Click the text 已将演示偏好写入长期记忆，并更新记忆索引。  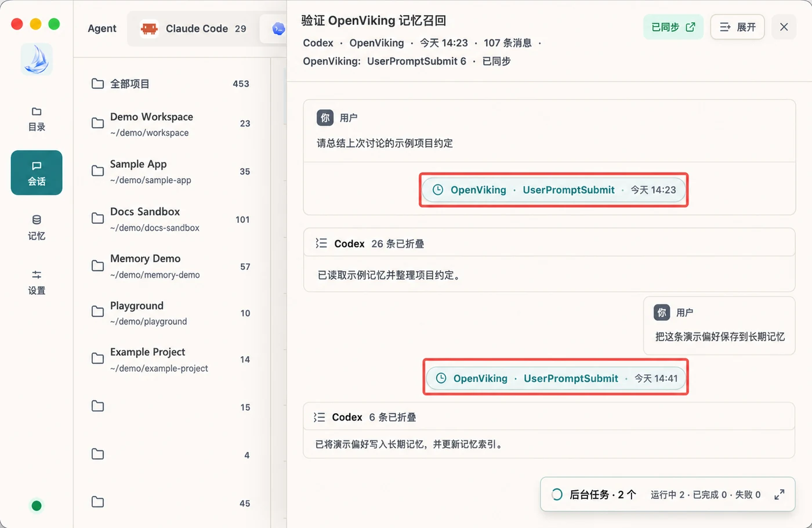click(410, 444)
